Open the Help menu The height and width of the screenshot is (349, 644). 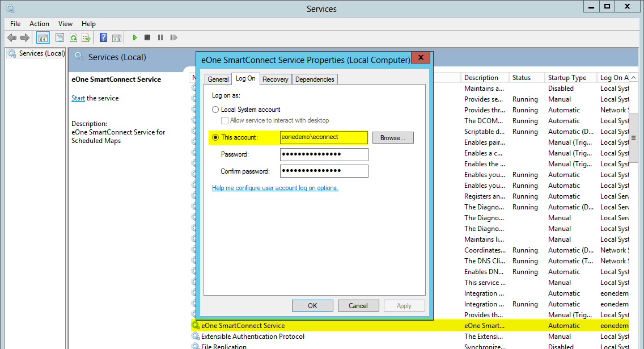point(88,24)
